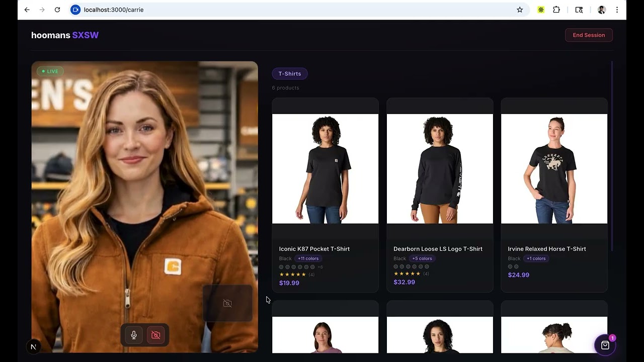Open the yellow asterisk extension
The width and height of the screenshot is (644, 362).
[x=541, y=10]
